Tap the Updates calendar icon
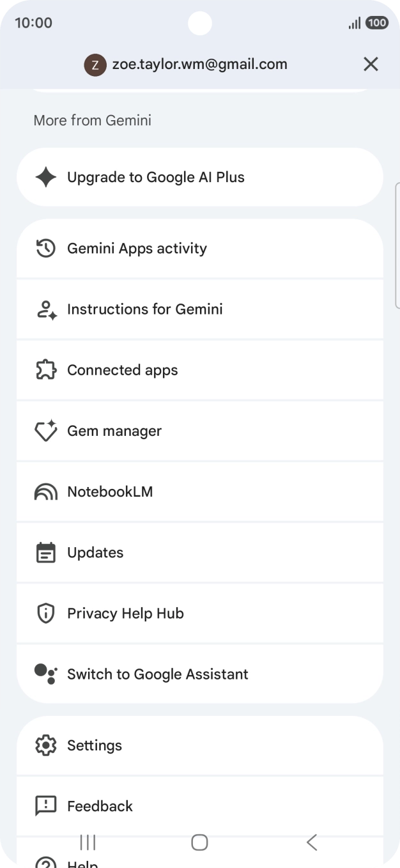Viewport: 400px width, 868px height. pos(46,552)
